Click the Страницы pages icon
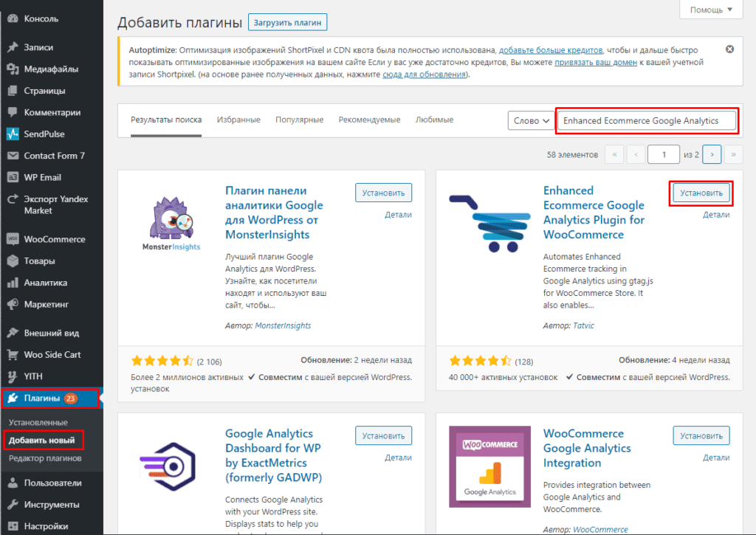This screenshot has width=756, height=535. click(x=13, y=91)
